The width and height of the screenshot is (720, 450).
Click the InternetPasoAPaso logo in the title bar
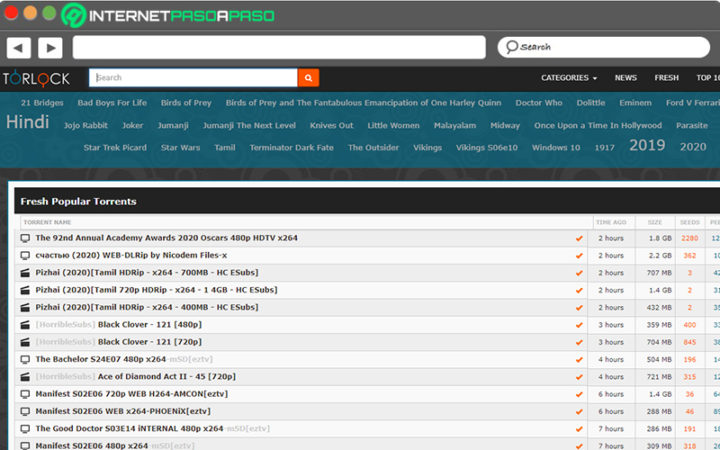pyautogui.click(x=170, y=15)
